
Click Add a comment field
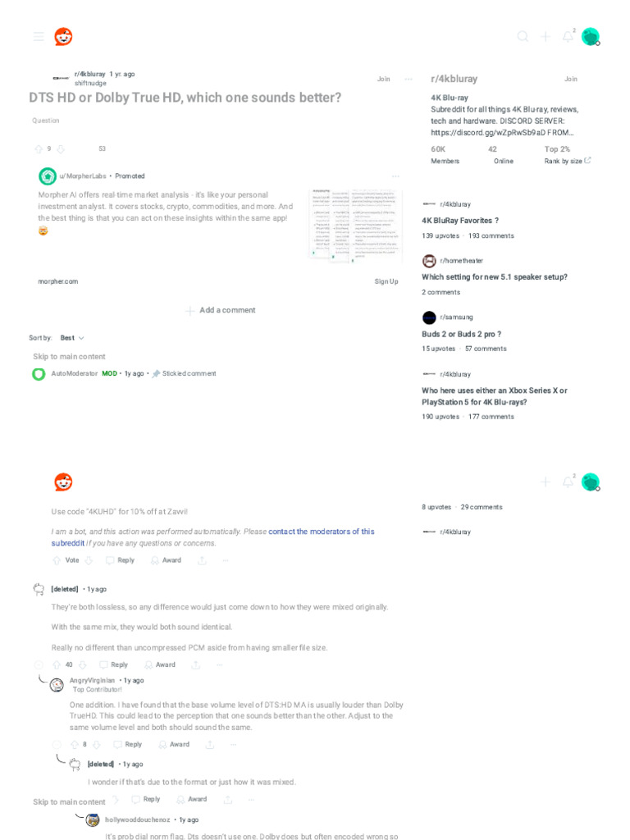click(x=221, y=310)
